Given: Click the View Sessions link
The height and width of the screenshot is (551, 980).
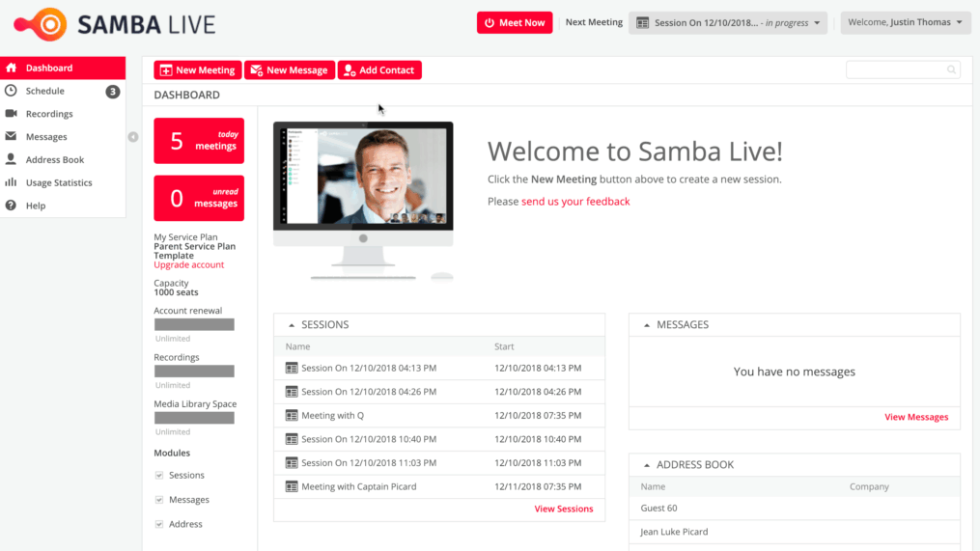Looking at the screenshot, I should click(x=564, y=509).
